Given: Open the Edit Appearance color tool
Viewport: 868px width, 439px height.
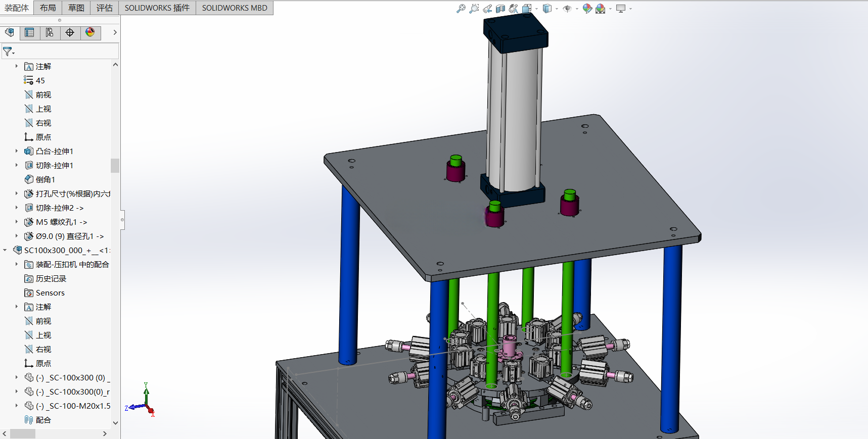Looking at the screenshot, I should 587,9.
